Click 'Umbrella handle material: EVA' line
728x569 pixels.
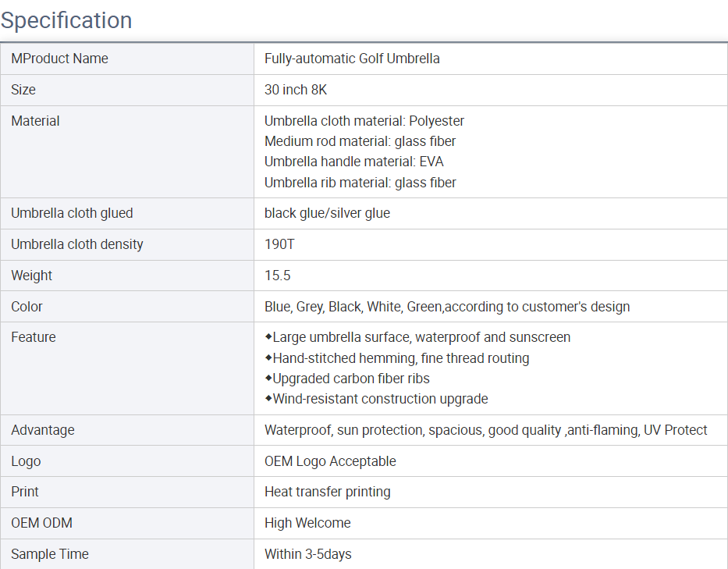coord(354,162)
